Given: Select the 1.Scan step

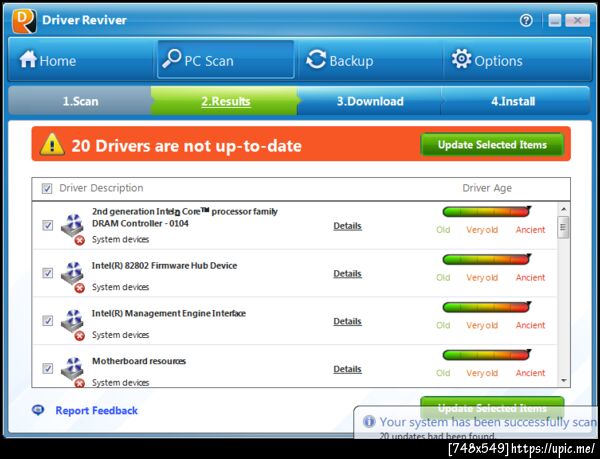Looking at the screenshot, I should [x=80, y=101].
